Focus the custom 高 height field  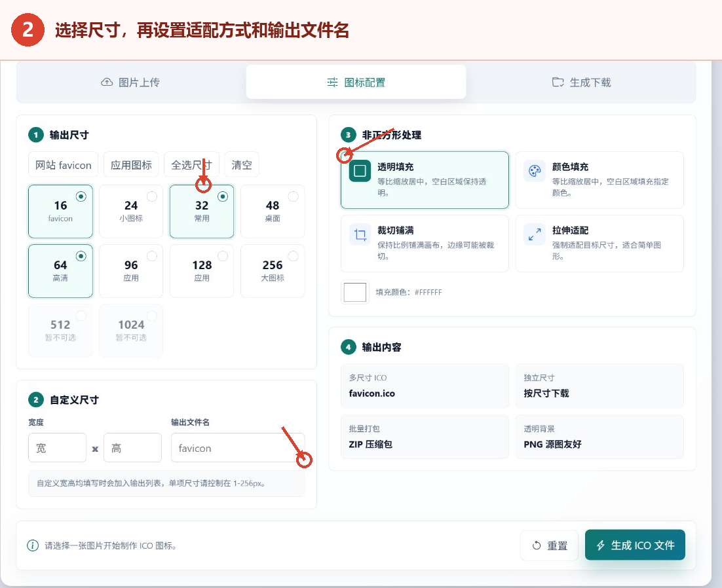click(x=132, y=448)
